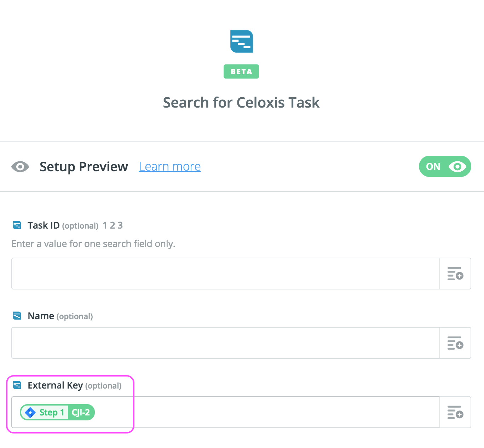Focus the Name input field

225,343
